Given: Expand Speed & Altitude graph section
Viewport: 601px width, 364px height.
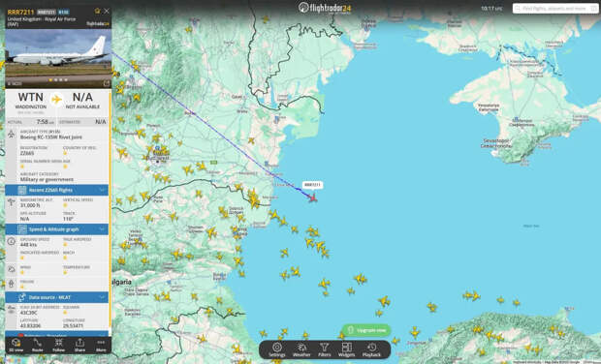Looking at the screenshot, I should (x=57, y=229).
